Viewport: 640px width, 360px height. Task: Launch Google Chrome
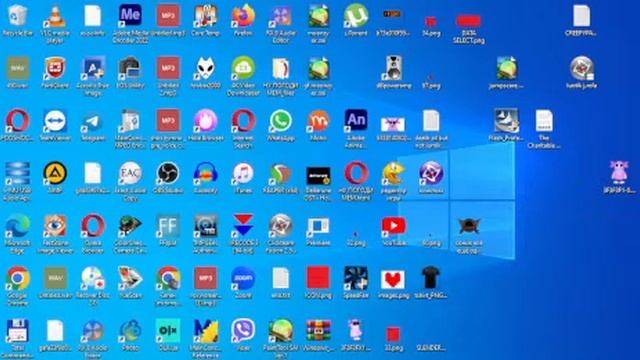tap(18, 279)
